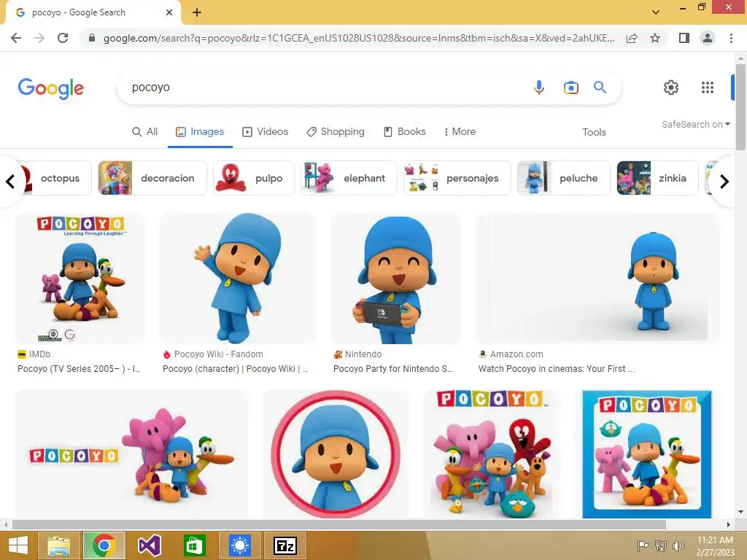The image size is (747, 560).
Task: Open Visual Studio from taskbar
Action: (x=149, y=545)
